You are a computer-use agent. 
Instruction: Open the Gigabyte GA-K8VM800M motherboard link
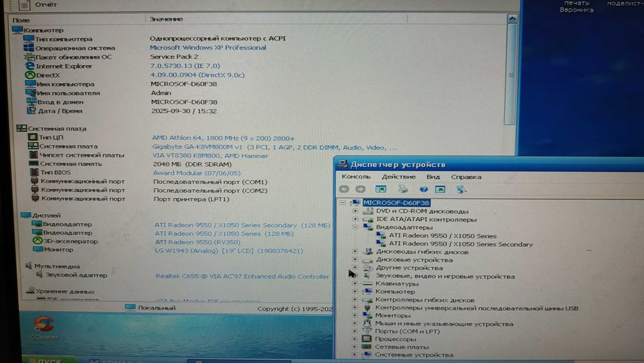(x=274, y=147)
